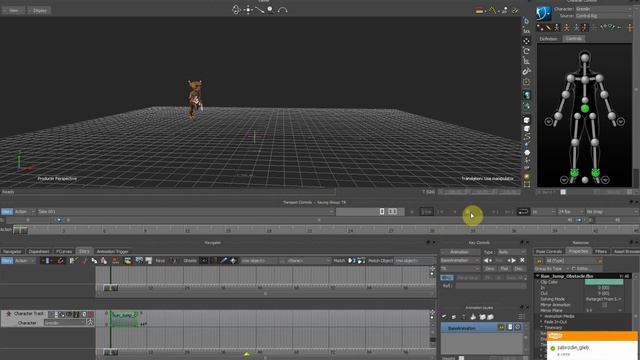
Task: Switch to the Definition tab in Character Controls
Action: [x=548, y=39]
